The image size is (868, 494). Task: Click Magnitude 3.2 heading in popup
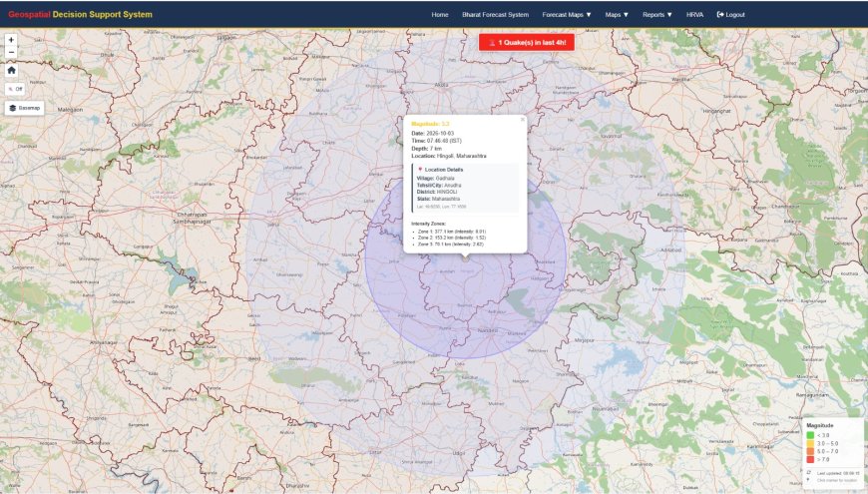(430, 124)
